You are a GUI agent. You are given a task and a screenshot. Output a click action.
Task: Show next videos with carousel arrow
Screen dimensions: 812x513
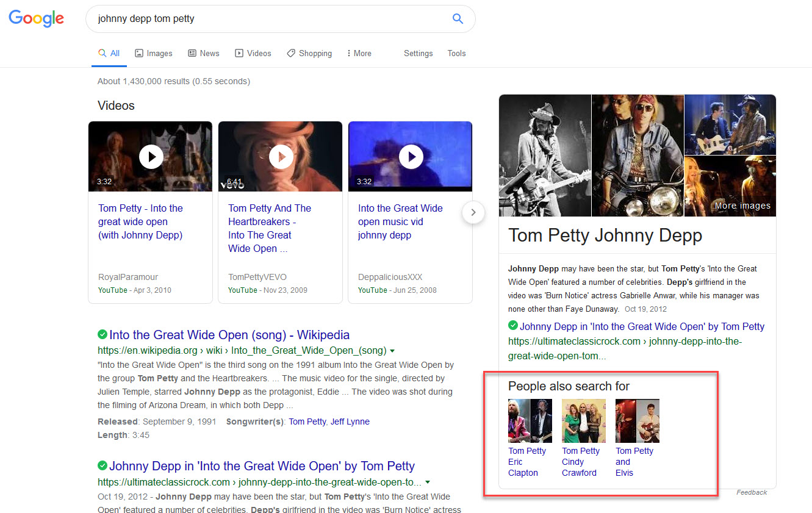pos(473,213)
